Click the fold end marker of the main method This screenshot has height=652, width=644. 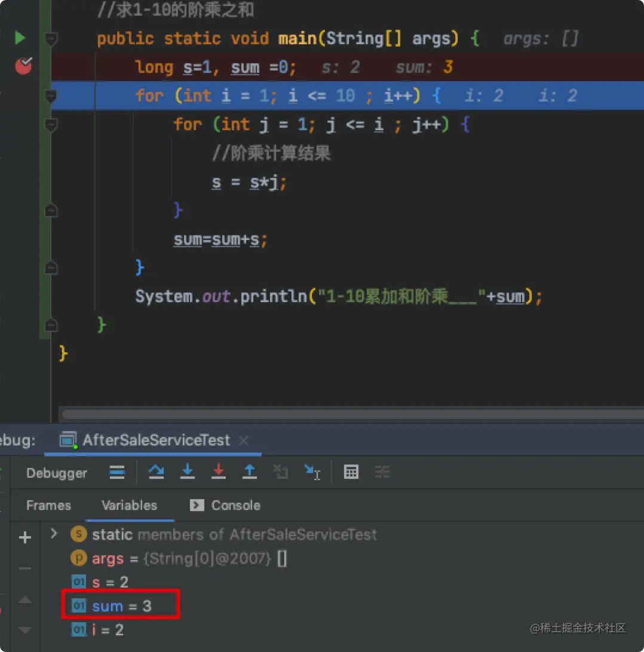(x=51, y=325)
